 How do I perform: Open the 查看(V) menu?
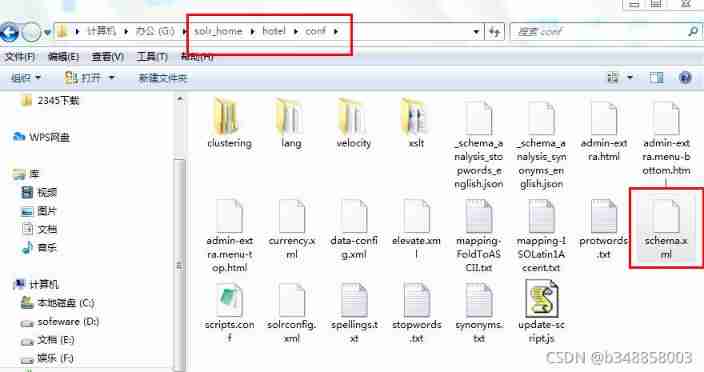[108, 57]
